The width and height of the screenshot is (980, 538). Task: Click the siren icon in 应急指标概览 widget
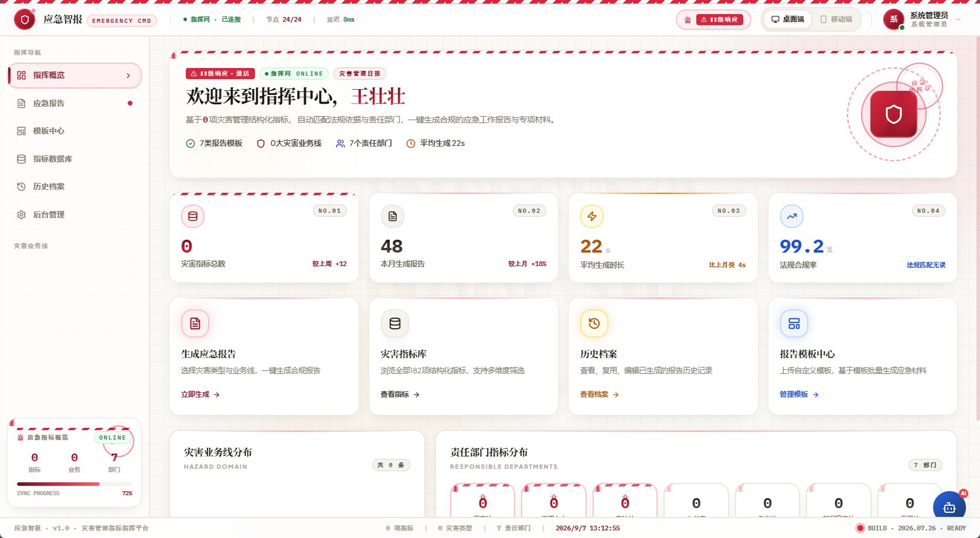click(21, 438)
